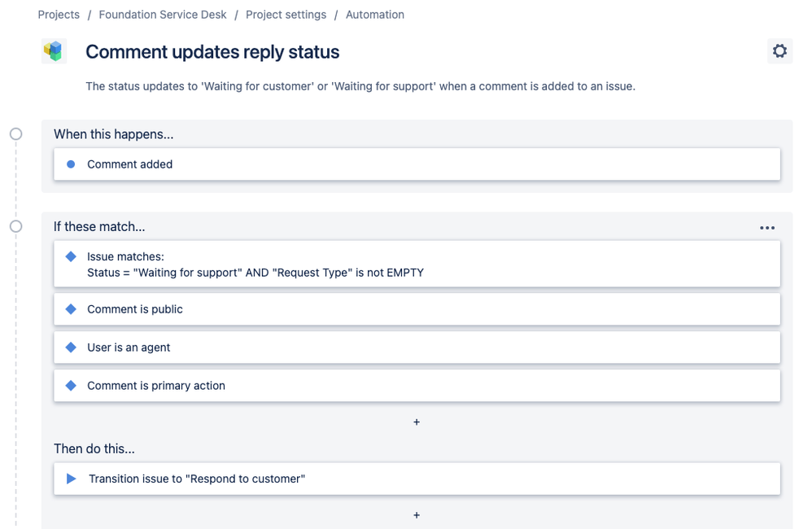Edit Transition issue to Respond to customer action

[x=417, y=479]
